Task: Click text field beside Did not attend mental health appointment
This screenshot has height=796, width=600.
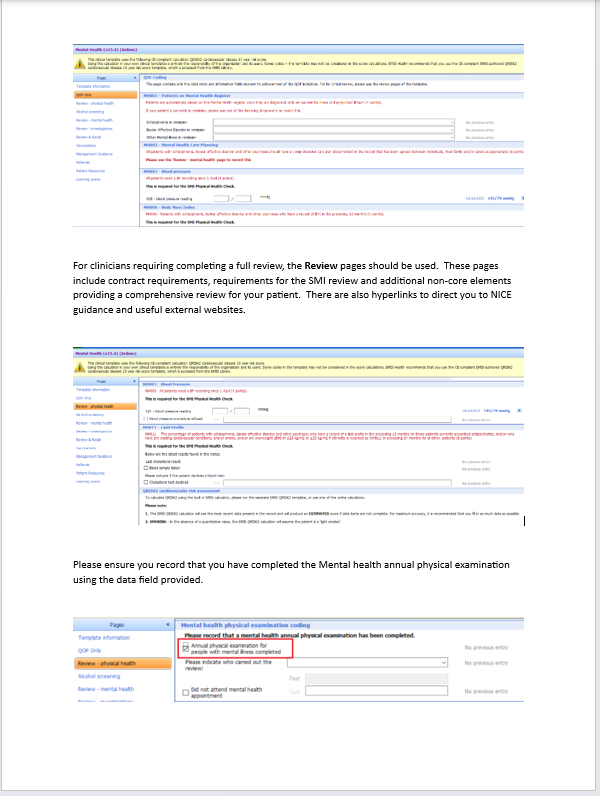Action: point(377,690)
